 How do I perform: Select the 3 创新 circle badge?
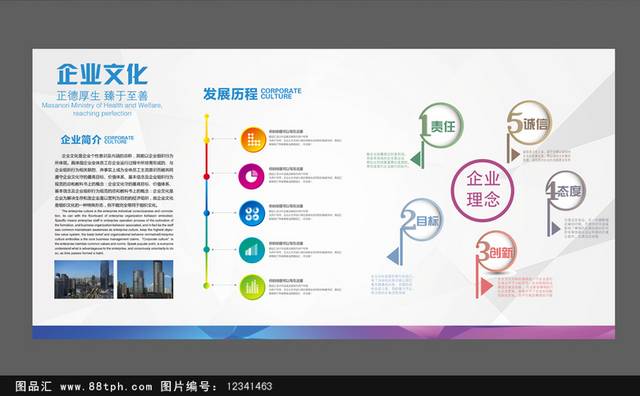click(496, 252)
